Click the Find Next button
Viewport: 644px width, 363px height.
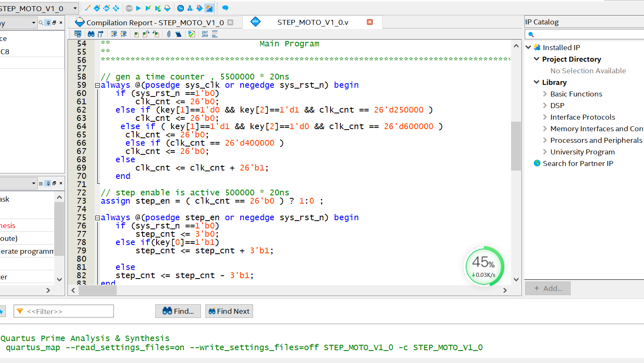point(229,311)
